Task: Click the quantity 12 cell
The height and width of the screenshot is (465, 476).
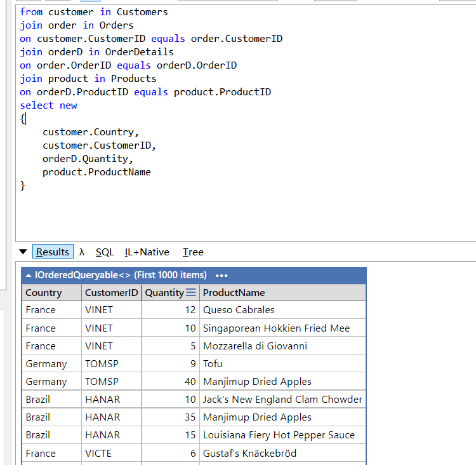Action: click(171, 310)
